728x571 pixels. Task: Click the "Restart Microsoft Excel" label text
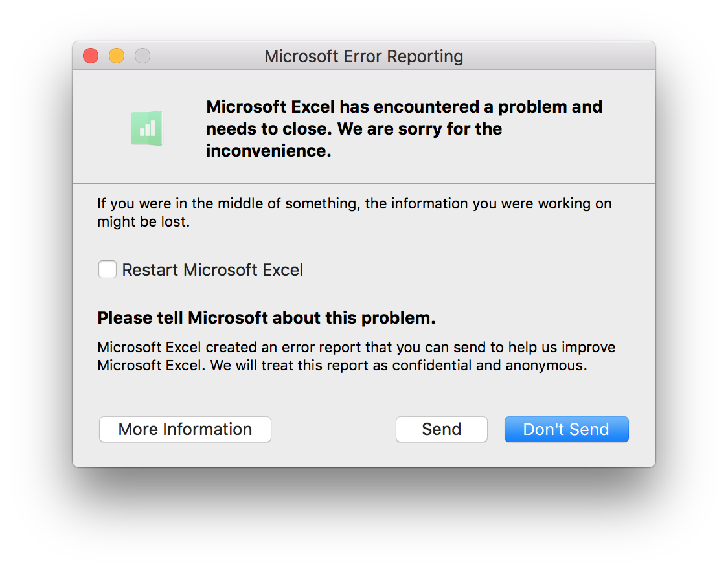pyautogui.click(x=212, y=270)
